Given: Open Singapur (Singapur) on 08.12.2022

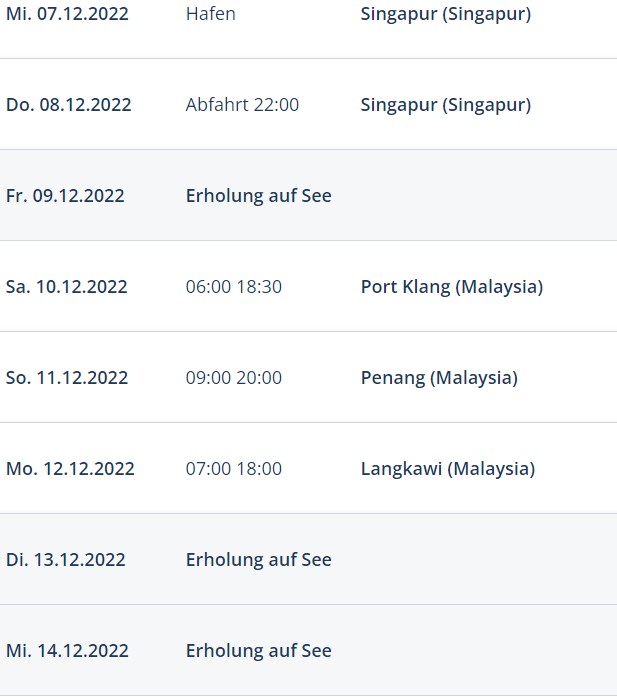Looking at the screenshot, I should 445,105.
